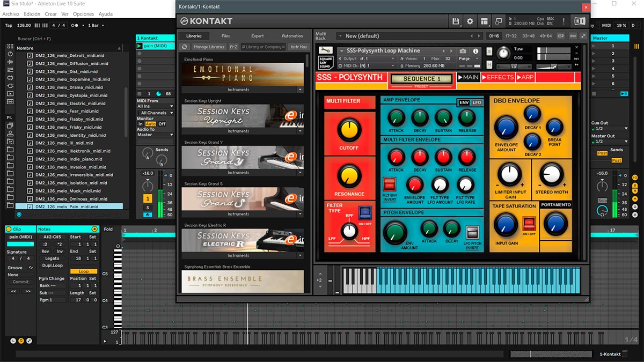Click the Legato button in Notes panel
Image resolution: width=644 pixels, height=362 pixels.
click(x=52, y=258)
